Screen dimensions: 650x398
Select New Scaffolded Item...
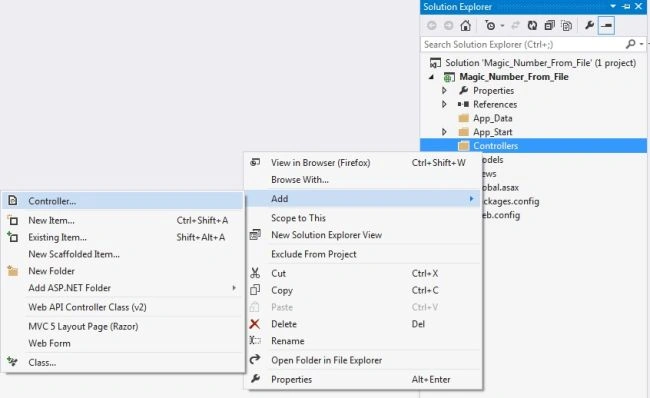[x=123, y=254]
